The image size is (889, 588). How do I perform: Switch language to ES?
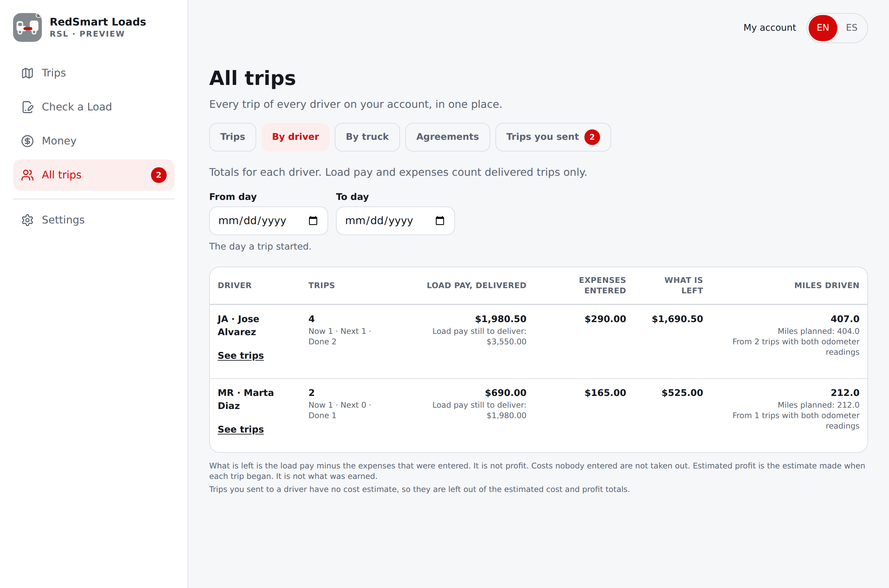851,28
